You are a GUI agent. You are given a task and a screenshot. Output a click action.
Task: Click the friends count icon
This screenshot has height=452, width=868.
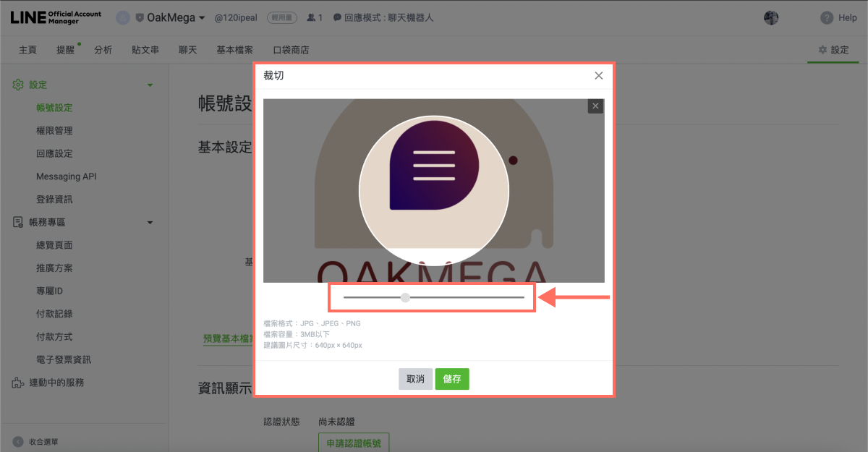311,17
